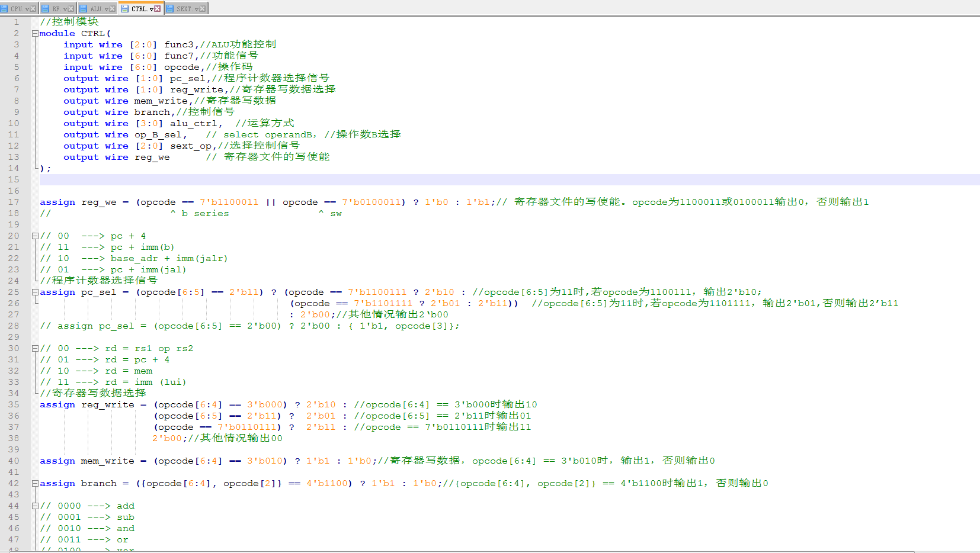This screenshot has width=980, height=553.
Task: Click 'assign mem_write' statement on line 40
Action: (x=87, y=461)
